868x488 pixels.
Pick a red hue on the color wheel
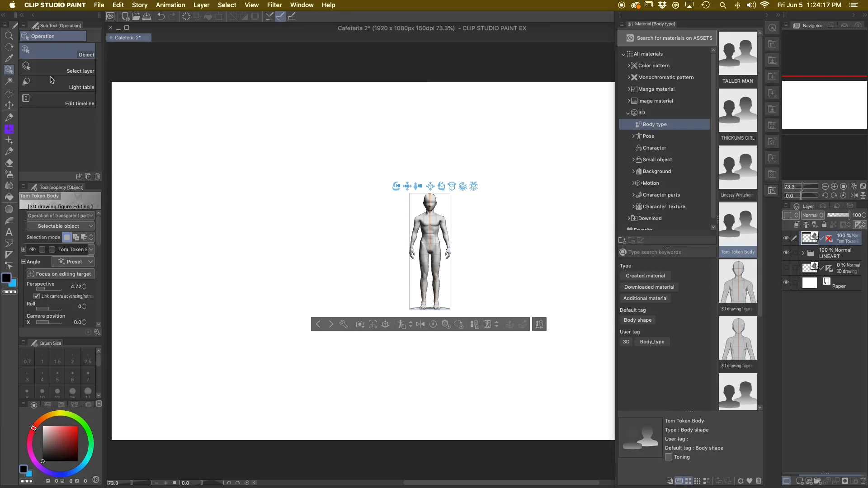33,428
